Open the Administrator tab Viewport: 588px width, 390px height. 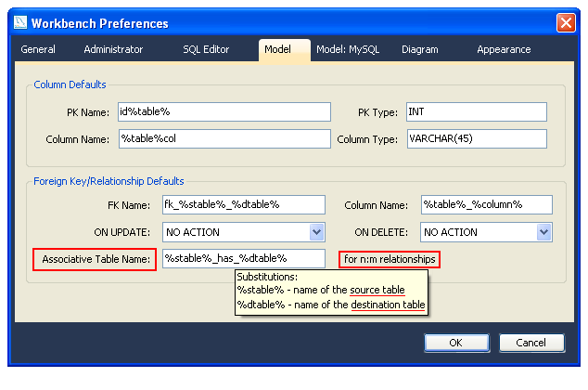coord(113,49)
